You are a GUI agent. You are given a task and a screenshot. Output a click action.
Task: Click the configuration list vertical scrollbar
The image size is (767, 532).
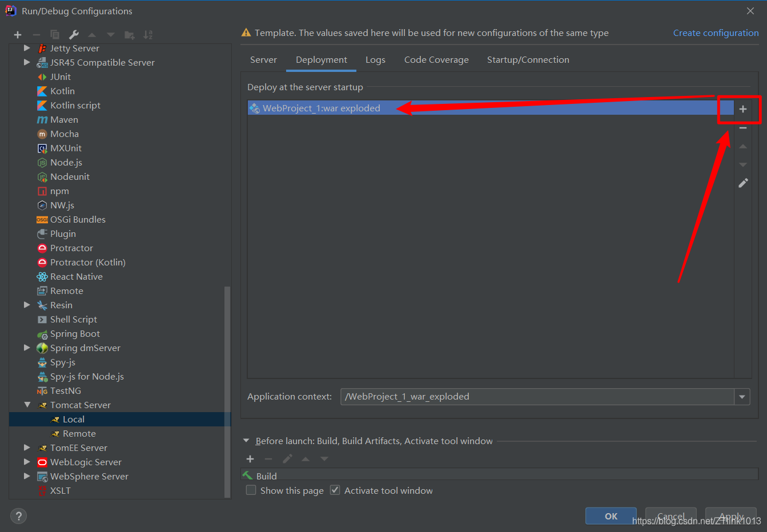click(x=227, y=392)
